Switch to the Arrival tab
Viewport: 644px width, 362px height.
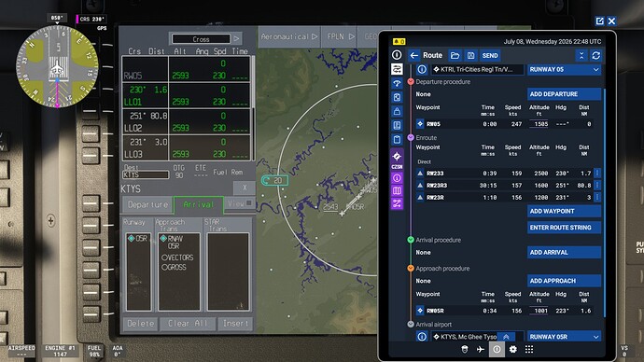tap(199, 204)
